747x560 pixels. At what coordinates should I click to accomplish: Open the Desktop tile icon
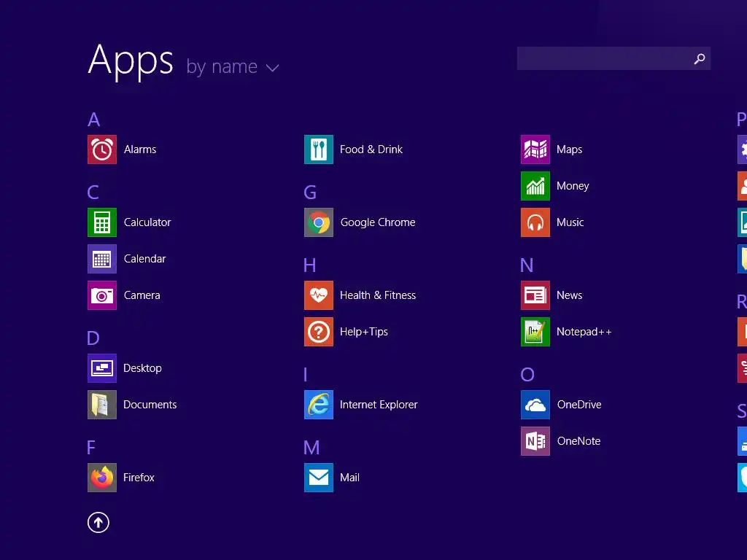[x=102, y=368]
